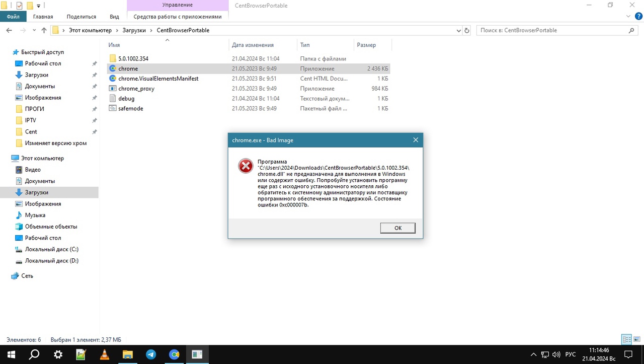
Task: Open pinned Документы in quick access
Action: (40, 86)
